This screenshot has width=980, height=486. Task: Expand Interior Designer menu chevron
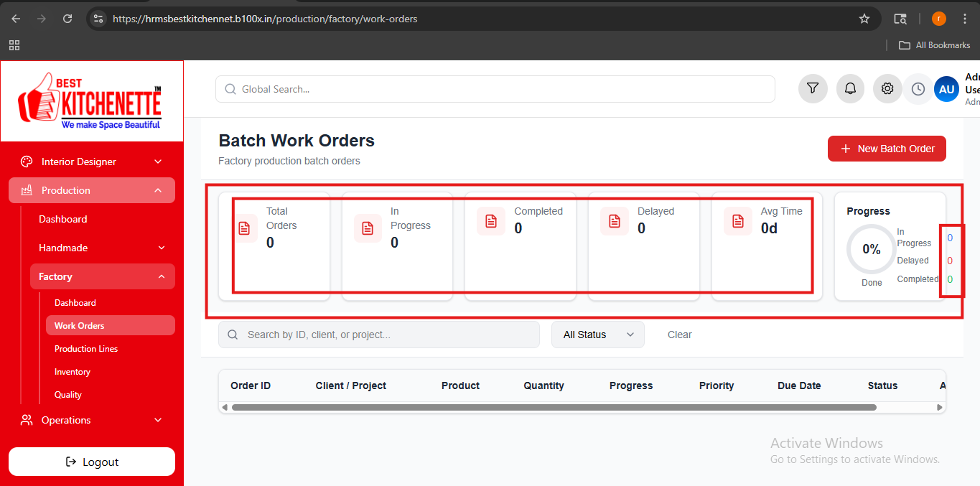[158, 162]
